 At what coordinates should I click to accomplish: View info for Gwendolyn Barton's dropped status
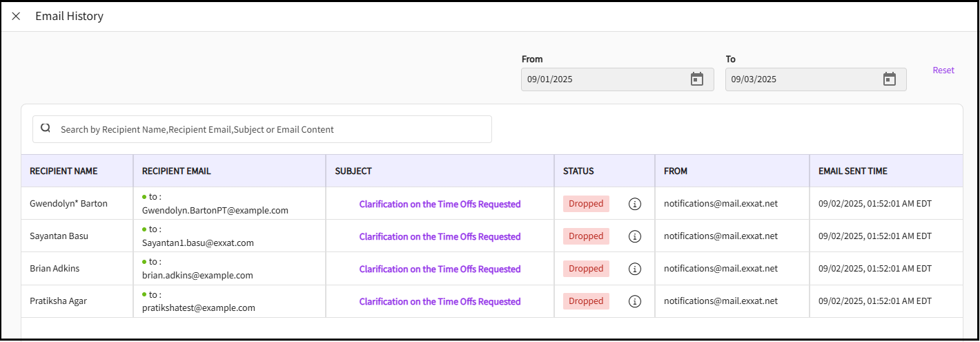635,204
